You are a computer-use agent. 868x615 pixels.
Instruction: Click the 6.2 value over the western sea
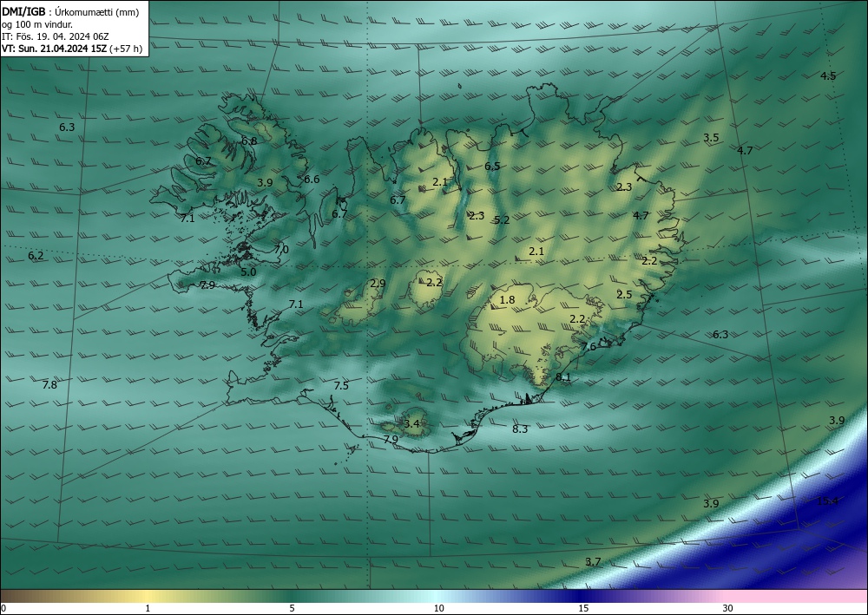tap(36, 256)
